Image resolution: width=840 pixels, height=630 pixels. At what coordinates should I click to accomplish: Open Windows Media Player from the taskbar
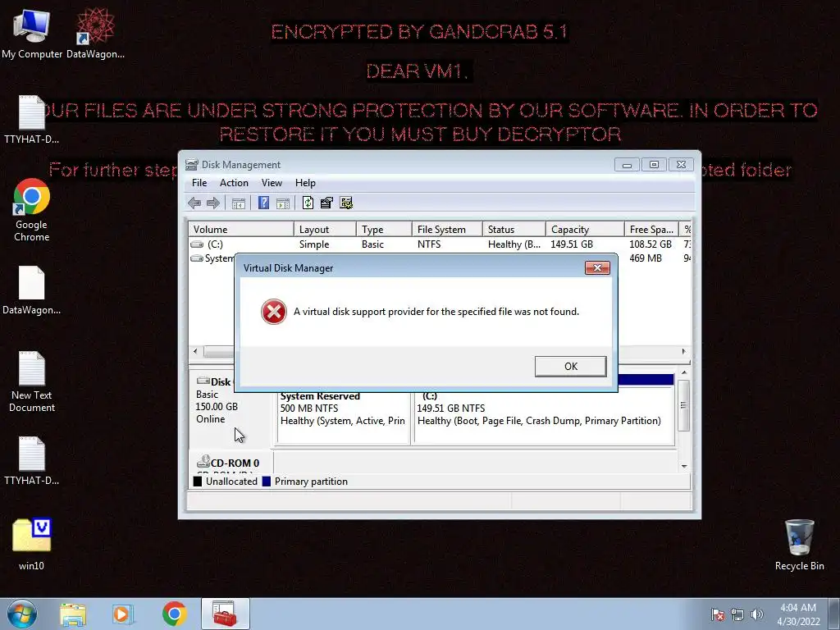pos(122,614)
